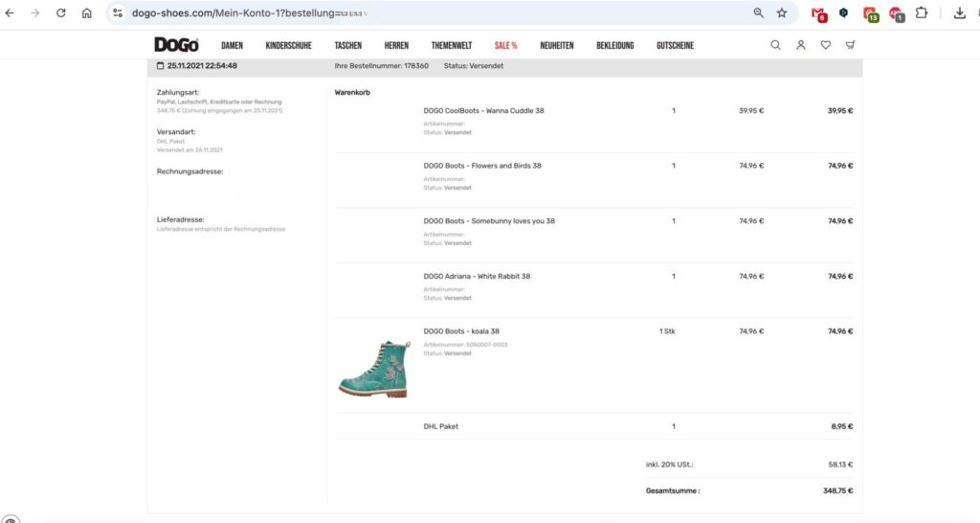The image size is (980, 523).
Task: Click the Lieferadresse label
Action: [x=181, y=219]
